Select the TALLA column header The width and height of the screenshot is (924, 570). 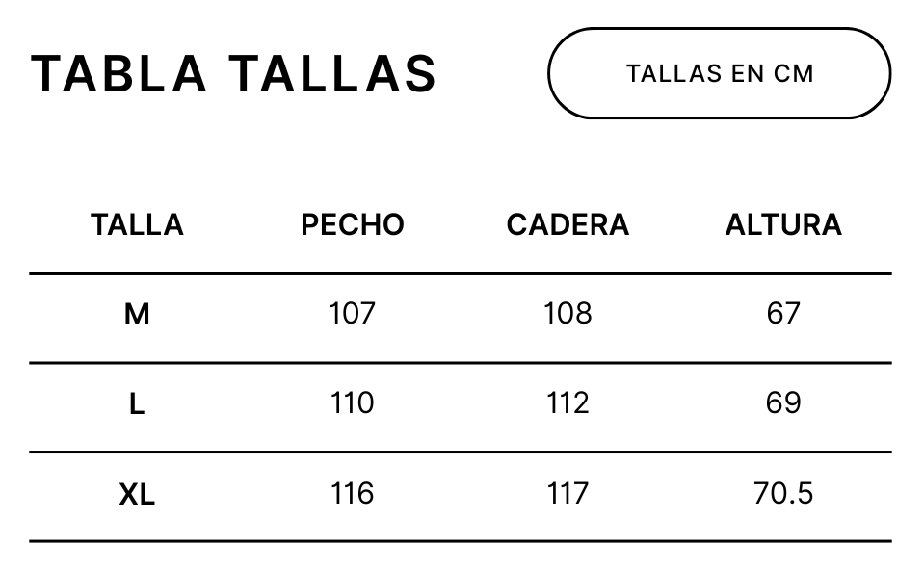pos(137,225)
